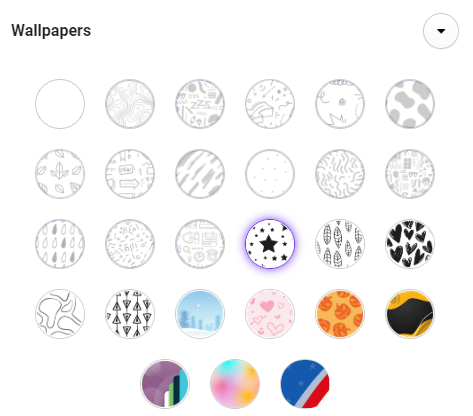473x416 pixels.
Task: Select the black triangle arrows wallpaper
Action: coord(130,314)
